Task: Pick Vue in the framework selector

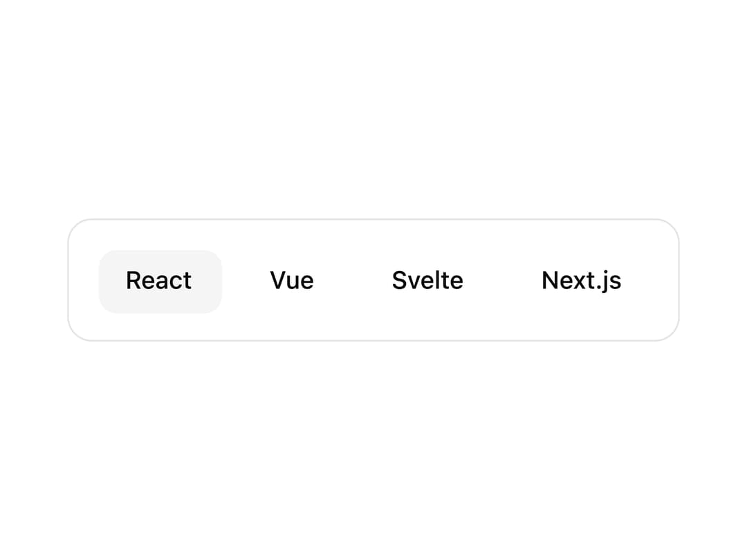Action: [292, 281]
